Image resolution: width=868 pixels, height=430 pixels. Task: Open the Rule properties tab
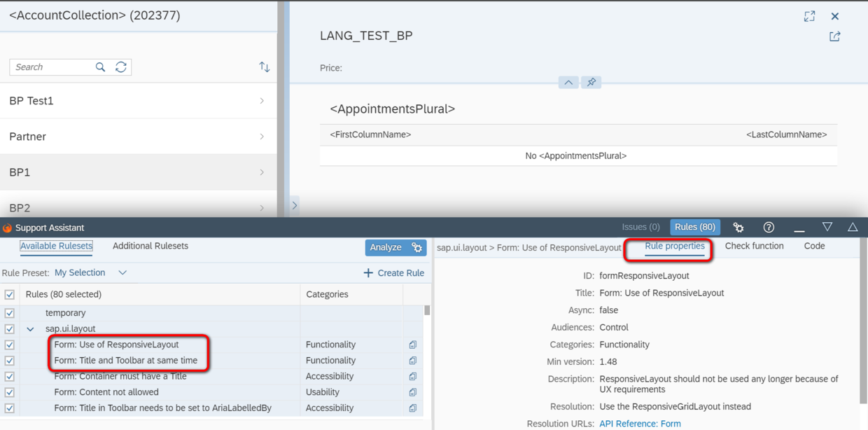point(675,247)
